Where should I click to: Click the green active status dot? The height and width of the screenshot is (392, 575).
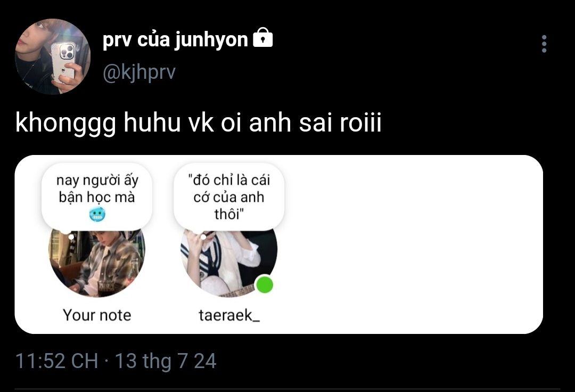(264, 285)
